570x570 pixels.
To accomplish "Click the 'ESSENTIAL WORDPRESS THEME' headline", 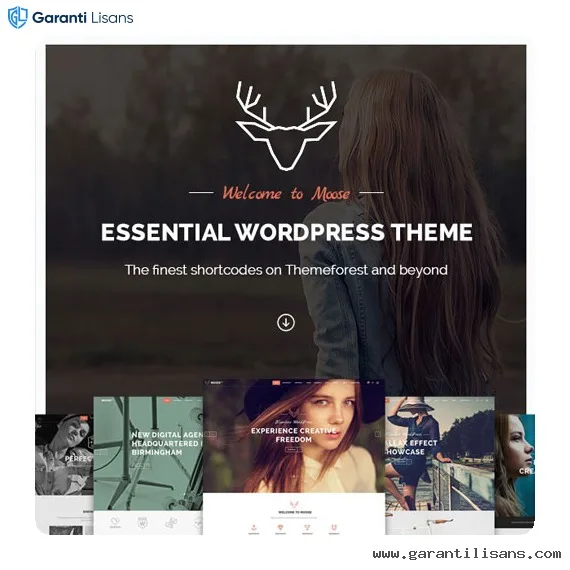I will tap(286, 232).
